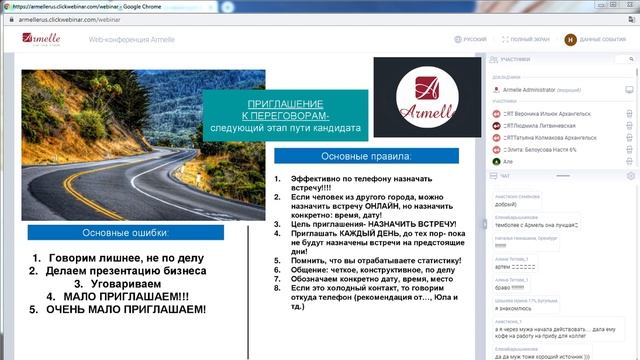Click the brown H avatar icon
This screenshot has height=360, width=640.
[x=570, y=40]
